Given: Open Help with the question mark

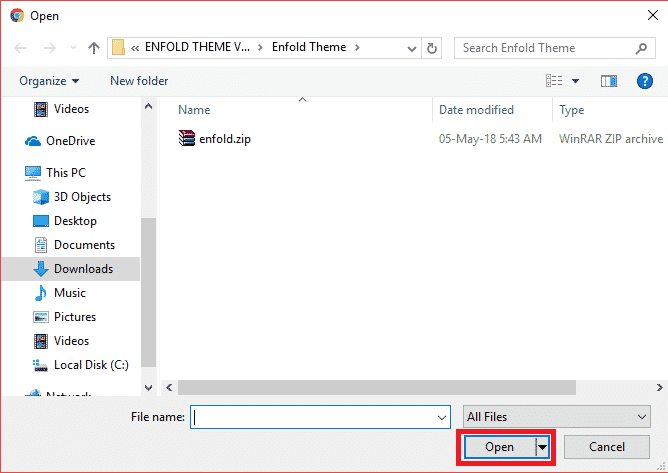Looking at the screenshot, I should [645, 81].
